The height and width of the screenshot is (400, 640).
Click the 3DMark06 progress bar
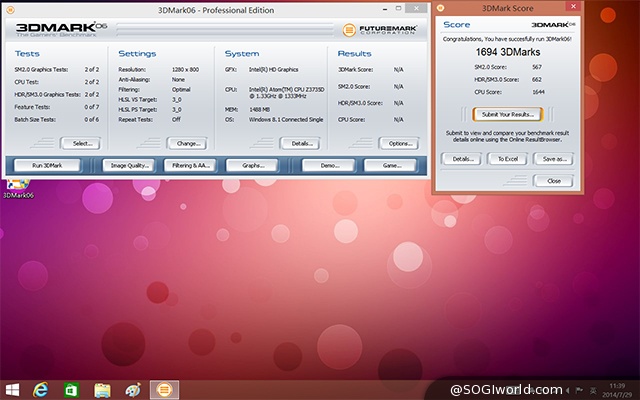click(224, 30)
